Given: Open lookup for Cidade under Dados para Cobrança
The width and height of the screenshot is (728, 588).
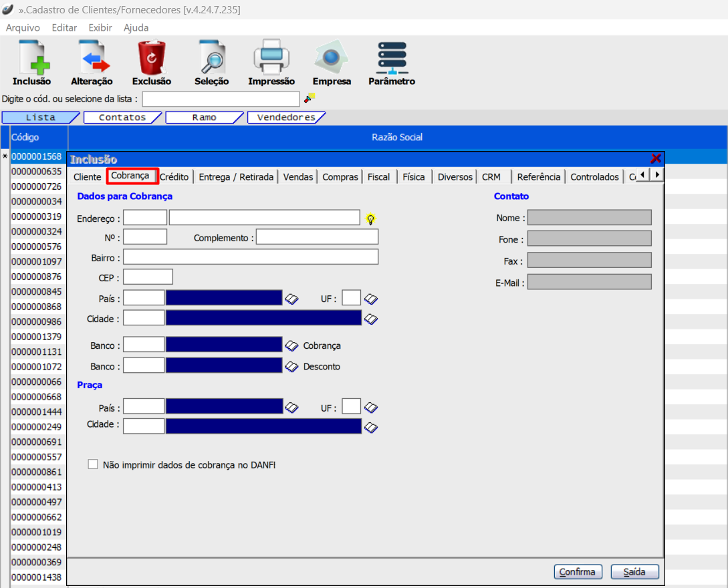Looking at the screenshot, I should tap(371, 319).
